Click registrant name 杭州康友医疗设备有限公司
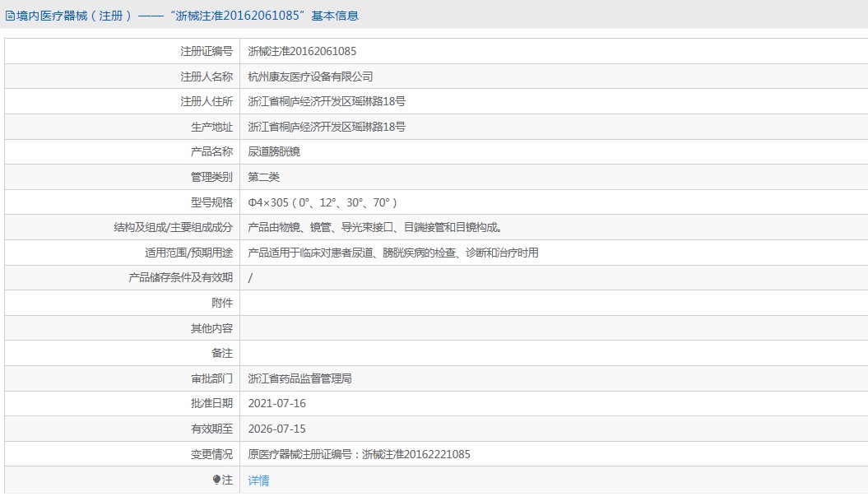868x501 pixels. pyautogui.click(x=310, y=77)
